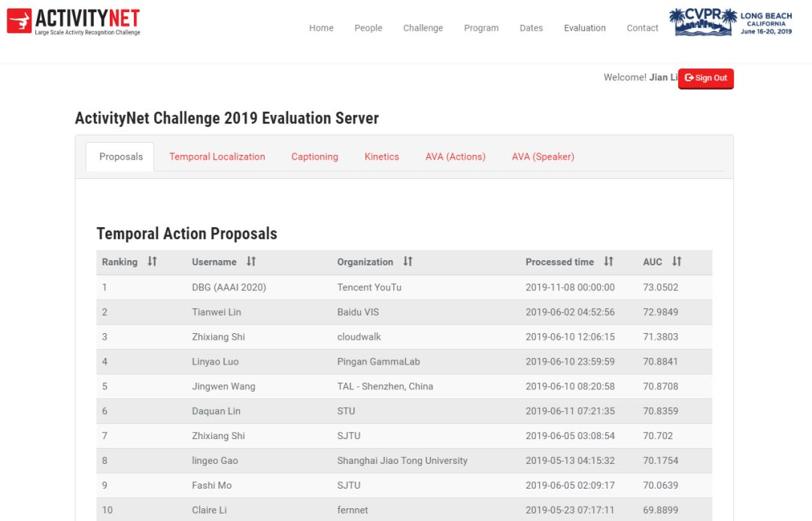Switch to AVA (Speaker) tab

(x=543, y=157)
